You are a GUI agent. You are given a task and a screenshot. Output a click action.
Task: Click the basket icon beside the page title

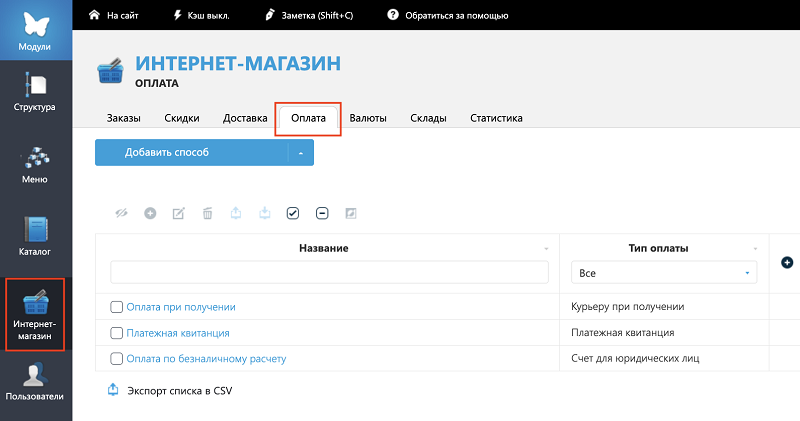coord(110,71)
